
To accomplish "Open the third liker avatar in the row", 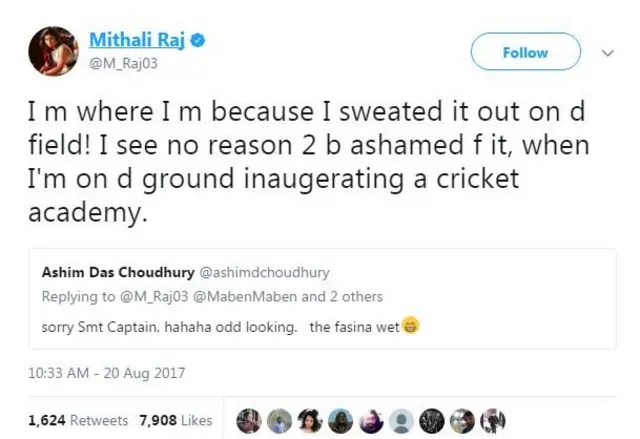I will tap(311, 421).
